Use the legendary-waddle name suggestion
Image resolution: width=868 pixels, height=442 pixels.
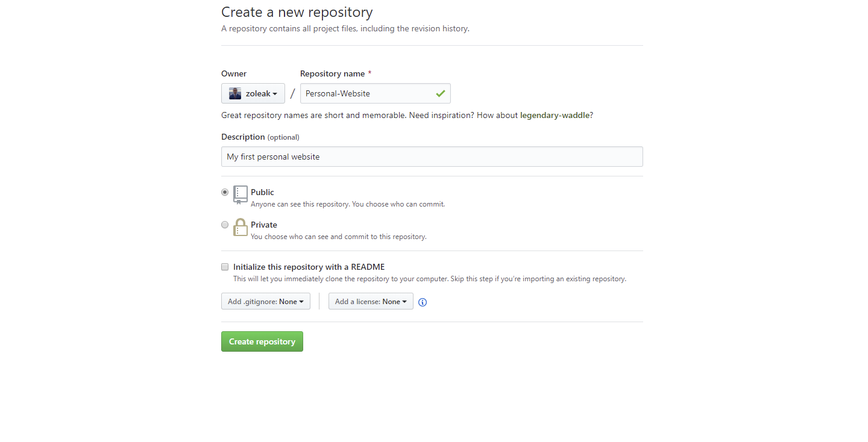click(x=555, y=115)
